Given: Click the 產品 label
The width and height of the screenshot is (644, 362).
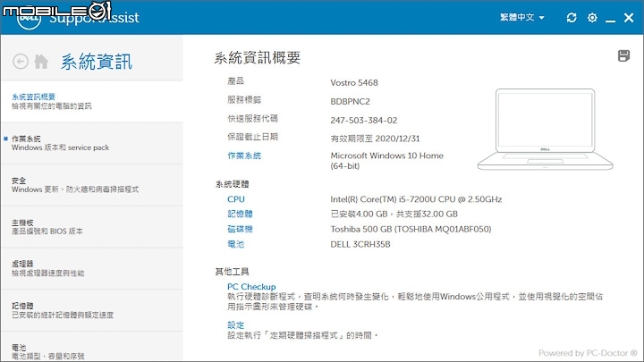Looking at the screenshot, I should pos(236,80).
